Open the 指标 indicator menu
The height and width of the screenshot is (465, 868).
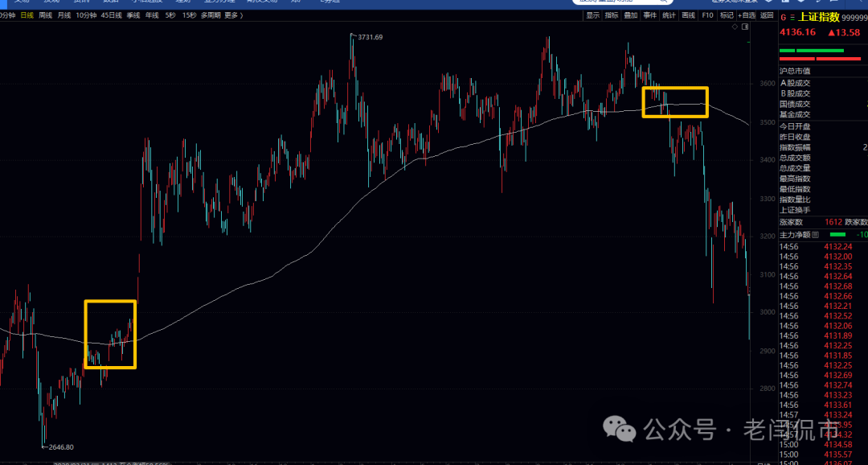pyautogui.click(x=612, y=15)
